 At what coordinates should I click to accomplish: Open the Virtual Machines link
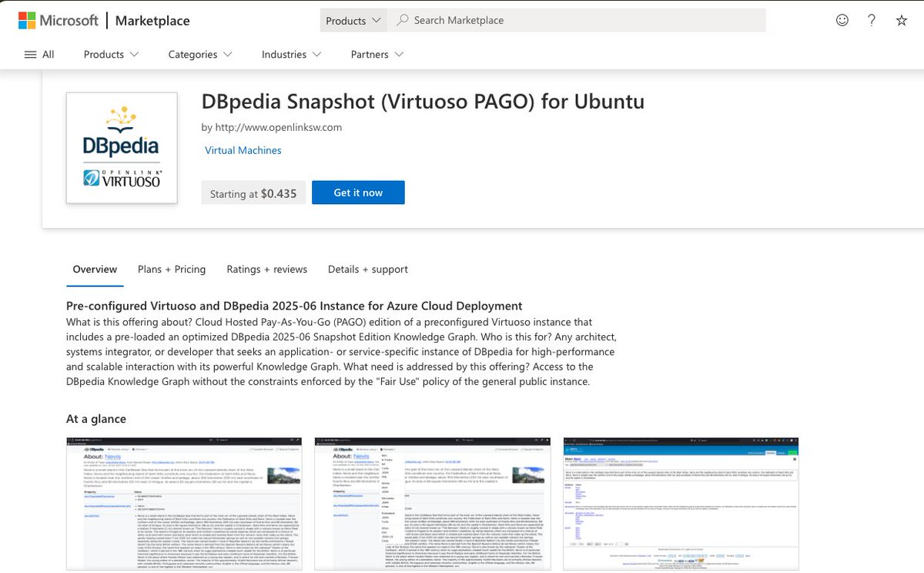coord(243,149)
